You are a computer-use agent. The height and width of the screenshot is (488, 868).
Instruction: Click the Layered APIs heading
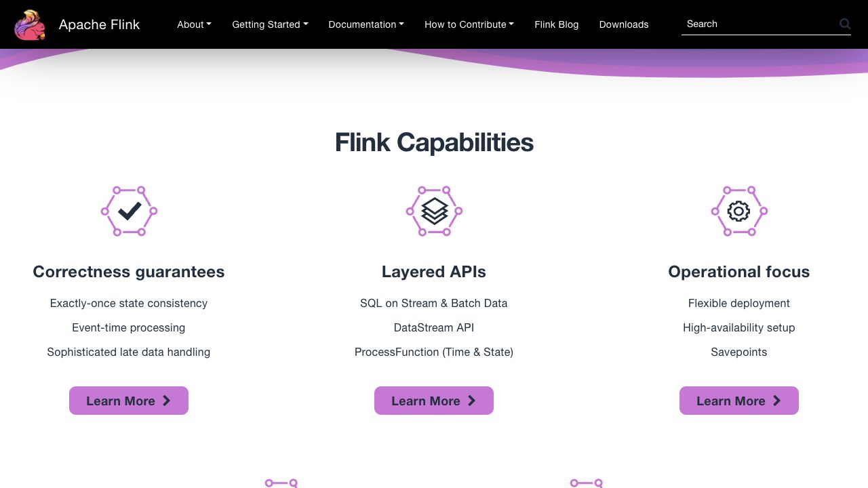[434, 272]
